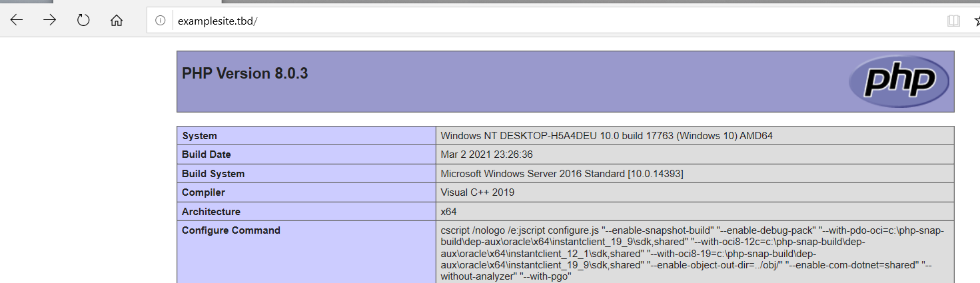Viewport: 980px width, 283px height.
Task: Go forward to the next page
Action: coord(50,20)
